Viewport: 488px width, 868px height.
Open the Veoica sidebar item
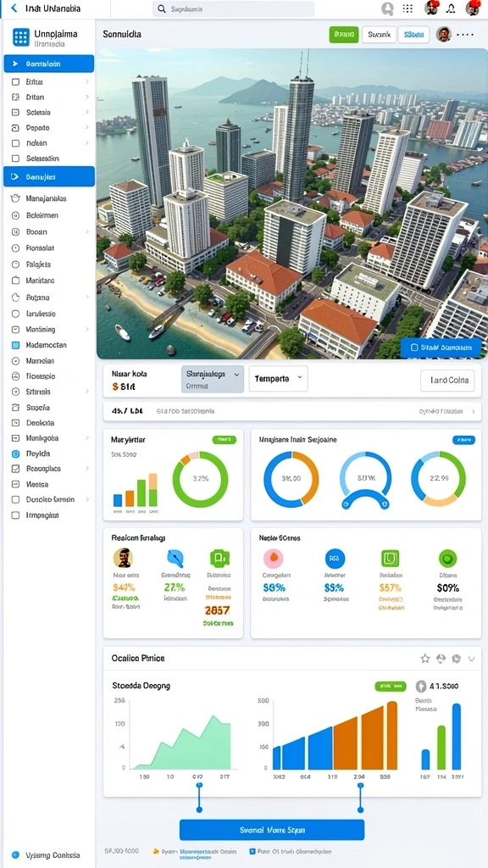click(37, 484)
